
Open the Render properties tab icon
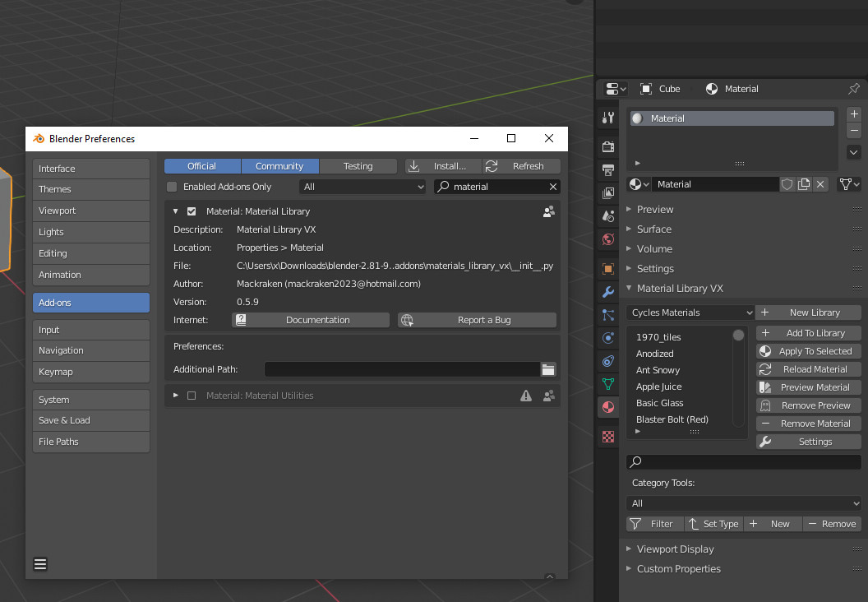click(608, 147)
